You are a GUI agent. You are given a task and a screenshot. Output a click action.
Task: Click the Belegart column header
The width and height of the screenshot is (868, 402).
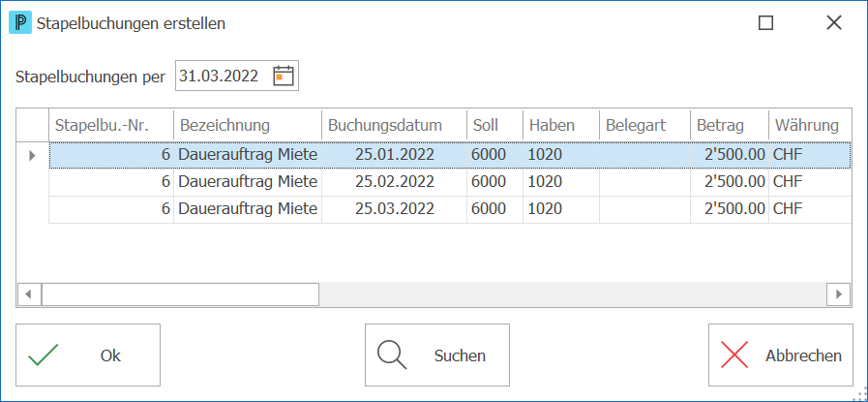point(644,125)
